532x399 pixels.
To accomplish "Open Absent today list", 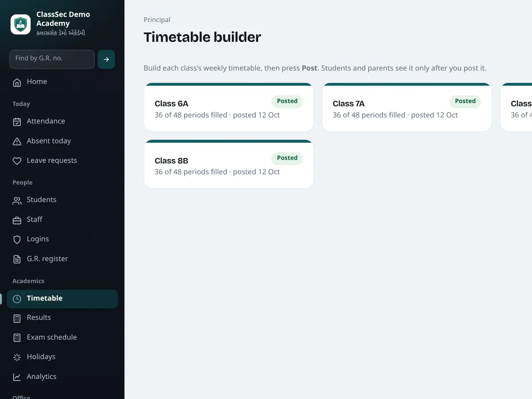I will pos(62,141).
